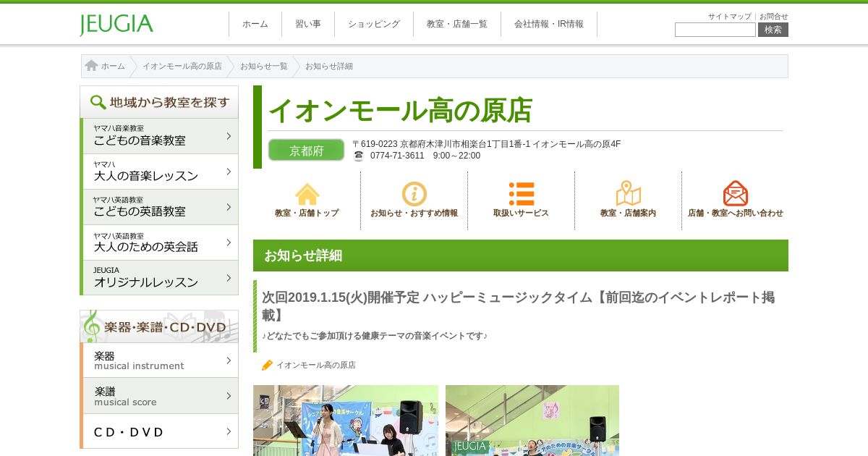Click the イオンモール高の原店 store title
The width and height of the screenshot is (868, 456).
[400, 110]
